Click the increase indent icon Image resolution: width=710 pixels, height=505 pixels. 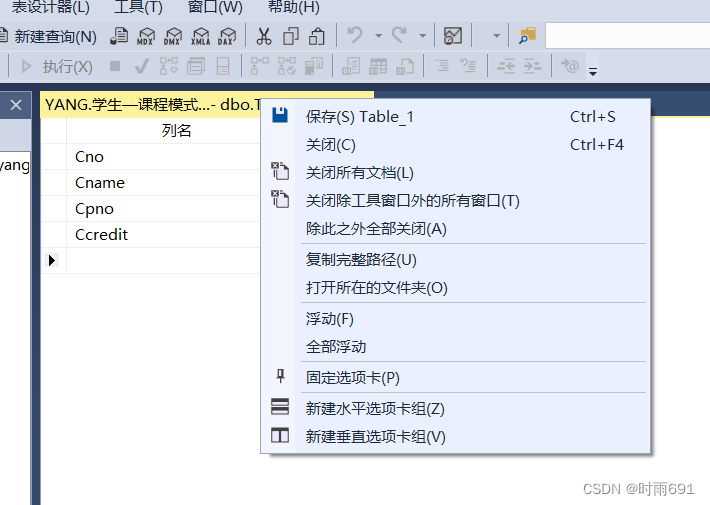point(532,67)
